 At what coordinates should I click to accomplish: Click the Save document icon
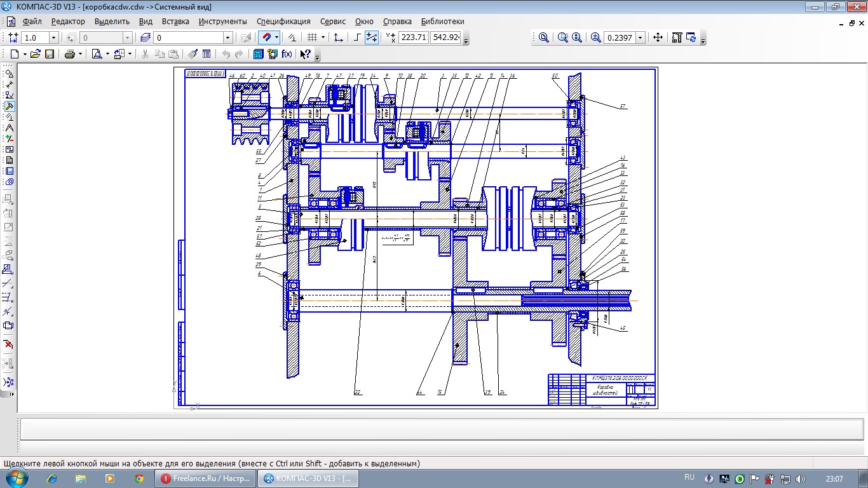(x=49, y=54)
